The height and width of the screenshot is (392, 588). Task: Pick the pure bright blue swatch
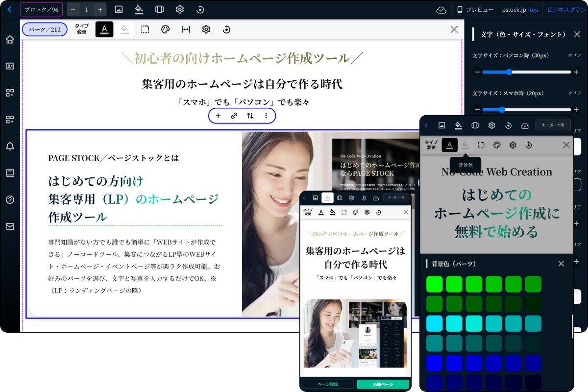click(x=434, y=363)
